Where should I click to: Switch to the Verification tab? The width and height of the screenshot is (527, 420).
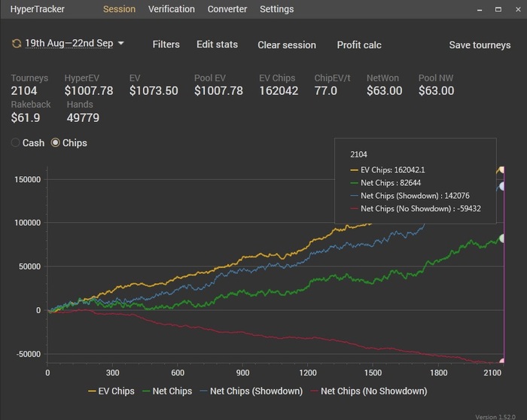click(172, 9)
